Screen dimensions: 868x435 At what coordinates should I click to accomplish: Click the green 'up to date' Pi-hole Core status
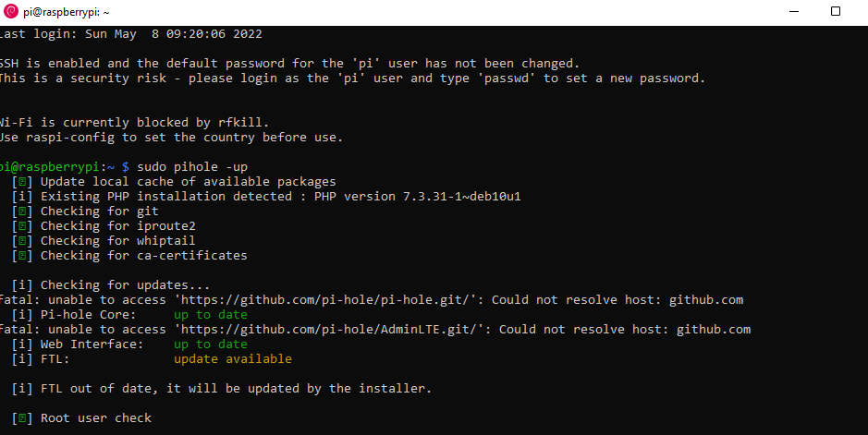[211, 315]
